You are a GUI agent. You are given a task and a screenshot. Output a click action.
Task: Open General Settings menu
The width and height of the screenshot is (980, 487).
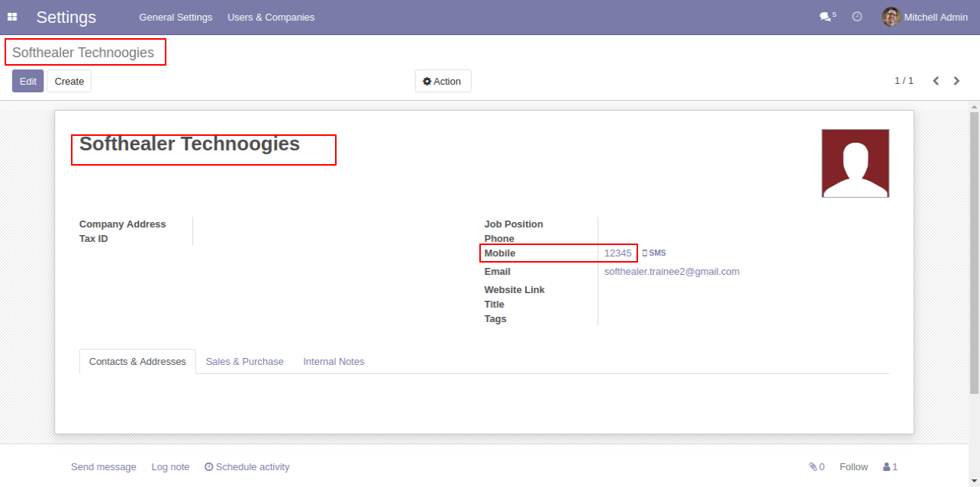[x=176, y=17]
